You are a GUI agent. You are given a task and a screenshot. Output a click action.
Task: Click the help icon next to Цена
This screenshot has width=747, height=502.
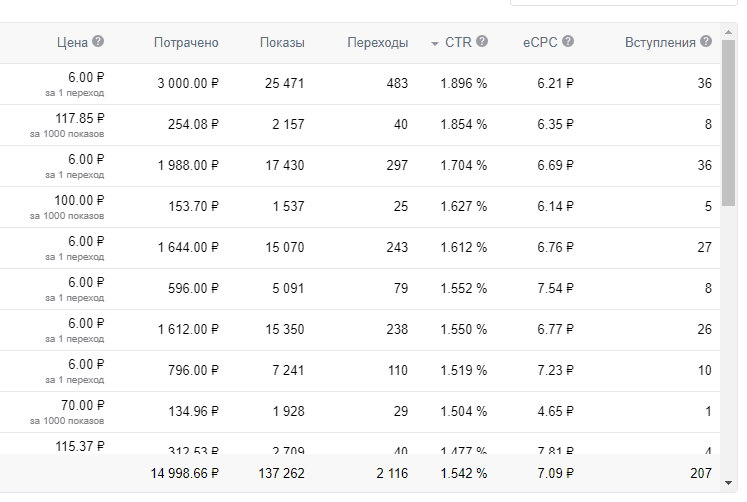(98, 42)
